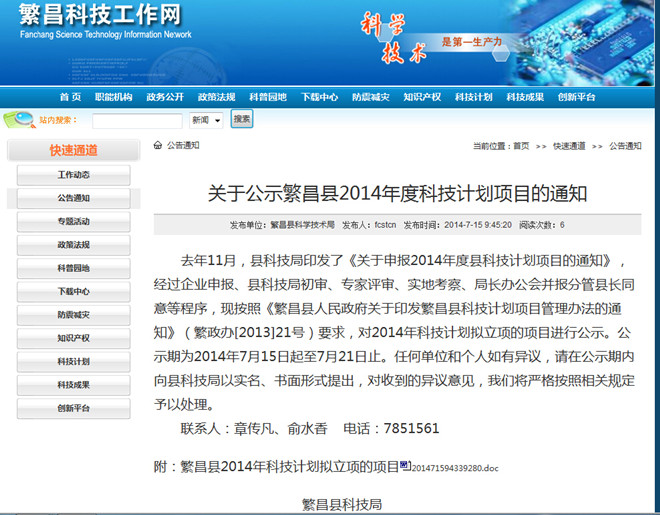
Task: Open the 新闻 search category dropdown
Action: [206, 120]
